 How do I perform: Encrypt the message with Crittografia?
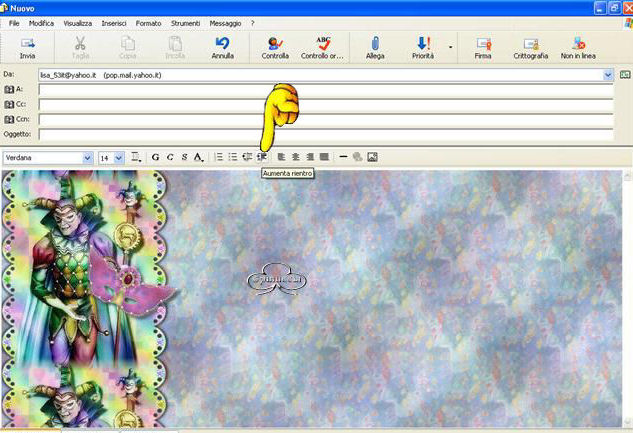[x=530, y=48]
